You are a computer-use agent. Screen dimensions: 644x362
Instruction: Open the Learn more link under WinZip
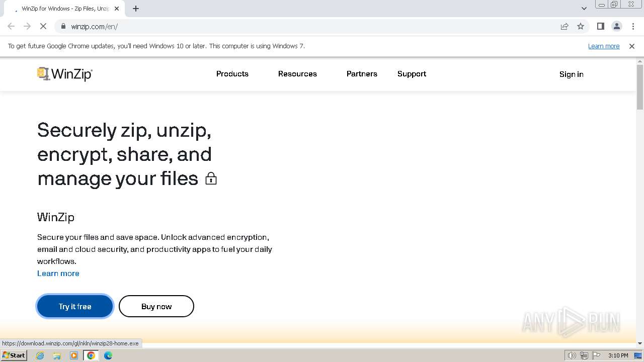58,274
